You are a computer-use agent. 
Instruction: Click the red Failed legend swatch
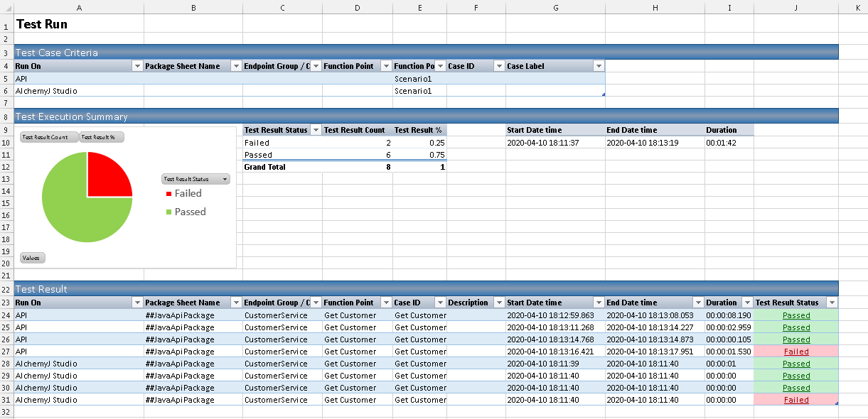point(168,194)
